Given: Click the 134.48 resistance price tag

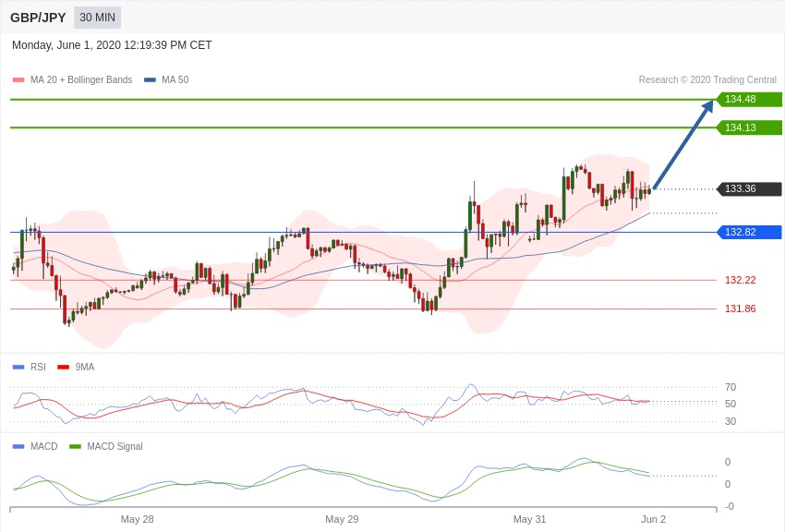Looking at the screenshot, I should click(749, 99).
